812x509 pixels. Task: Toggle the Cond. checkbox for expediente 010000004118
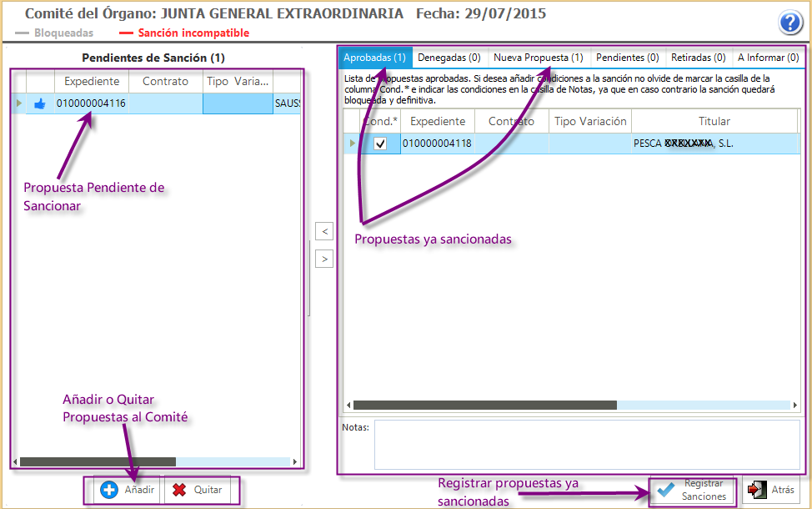pyautogui.click(x=380, y=144)
